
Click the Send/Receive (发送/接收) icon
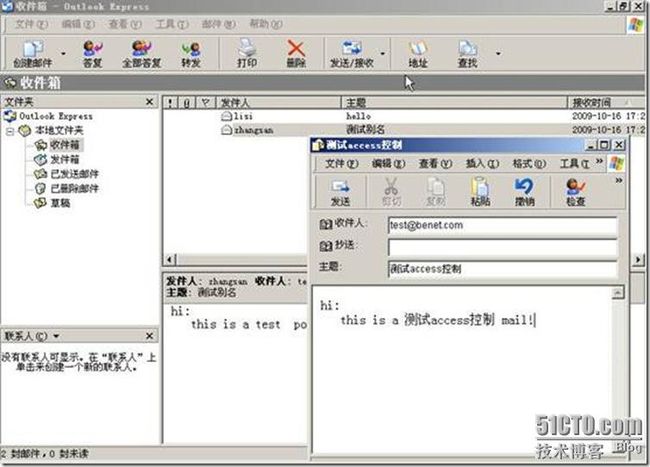pos(352,53)
